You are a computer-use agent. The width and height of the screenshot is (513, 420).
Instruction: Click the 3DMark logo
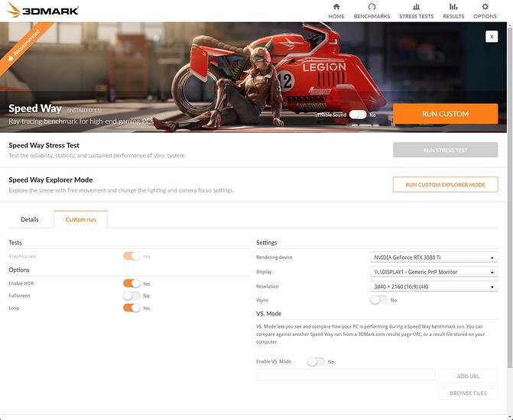coord(43,10)
